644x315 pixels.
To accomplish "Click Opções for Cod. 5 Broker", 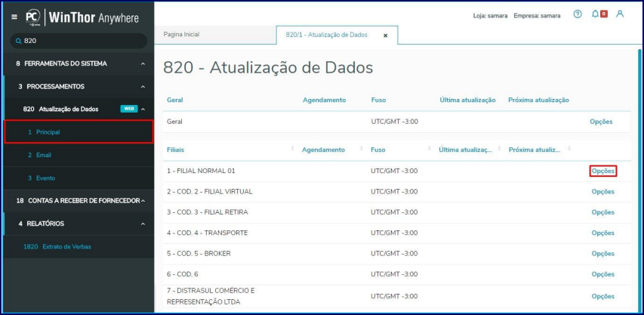I will pyautogui.click(x=603, y=253).
